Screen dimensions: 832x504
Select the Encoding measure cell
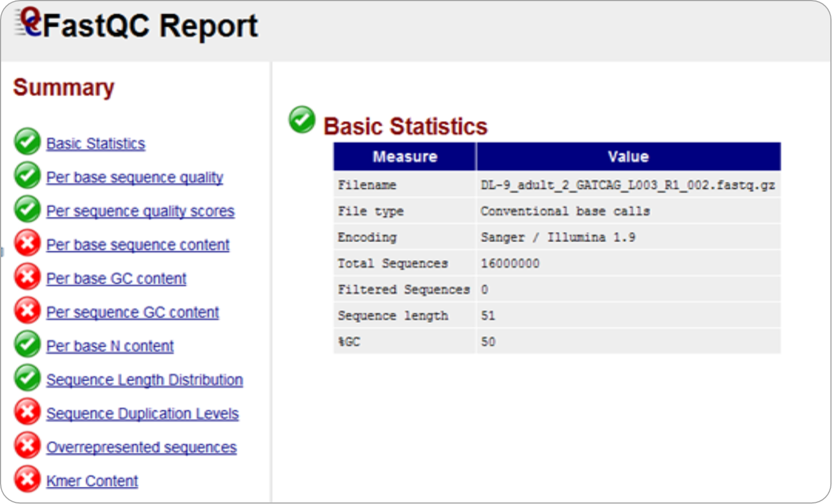click(x=405, y=237)
